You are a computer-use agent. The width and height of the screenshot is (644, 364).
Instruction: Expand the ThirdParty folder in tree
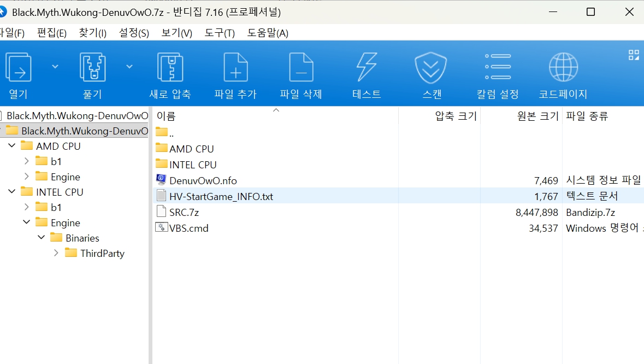(56, 253)
